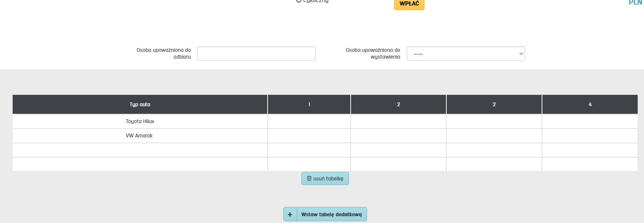Screen dimensions: 644x223
Task: Click the Wstaw tabelę dodatkową button label
Action: point(331,214)
